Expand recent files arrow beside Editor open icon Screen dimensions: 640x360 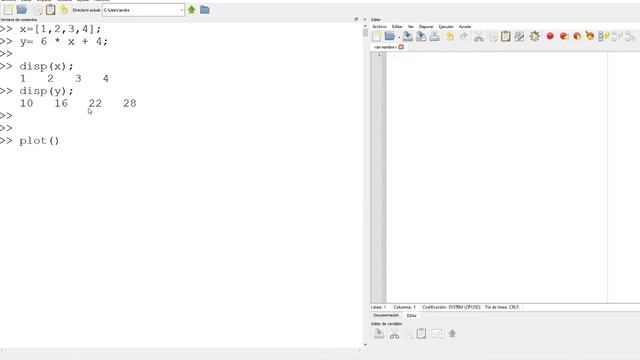tap(399, 38)
